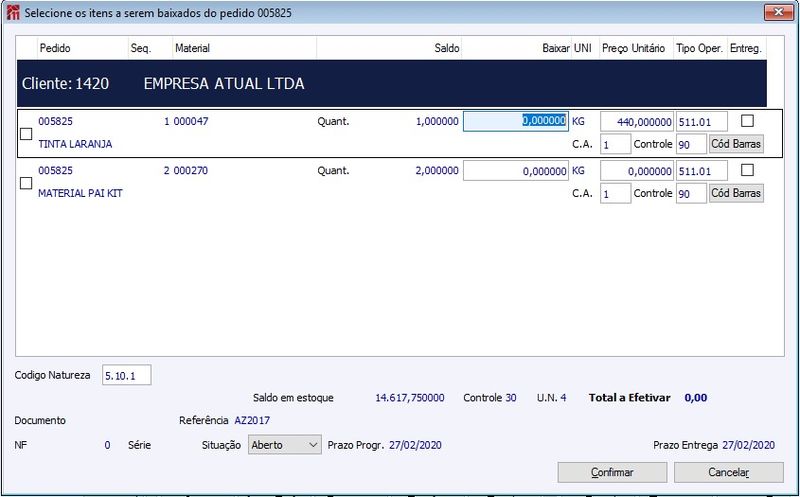800x497 pixels.
Task: Click the Preço Unitário column header
Action: 633,48
